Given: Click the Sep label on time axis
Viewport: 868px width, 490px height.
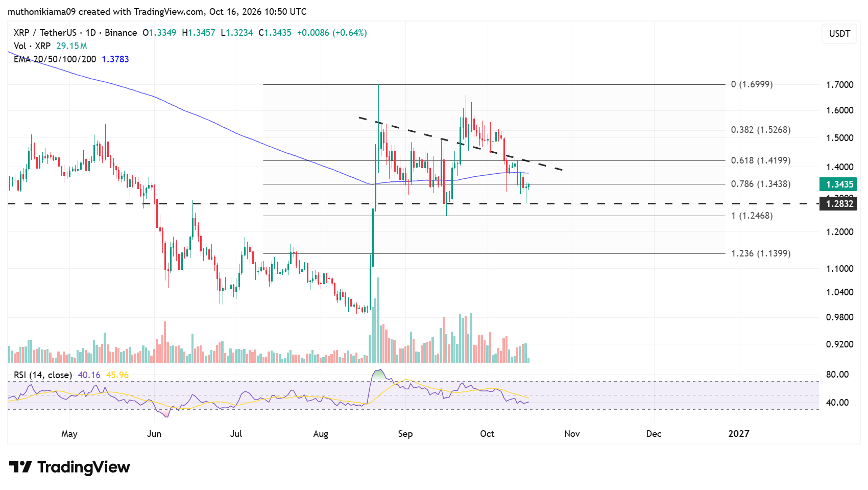Looking at the screenshot, I should coord(405,434).
